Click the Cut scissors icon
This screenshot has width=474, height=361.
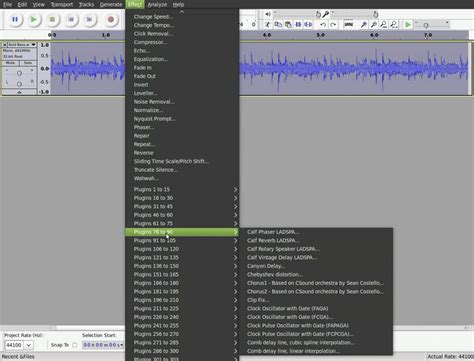pos(267,24)
